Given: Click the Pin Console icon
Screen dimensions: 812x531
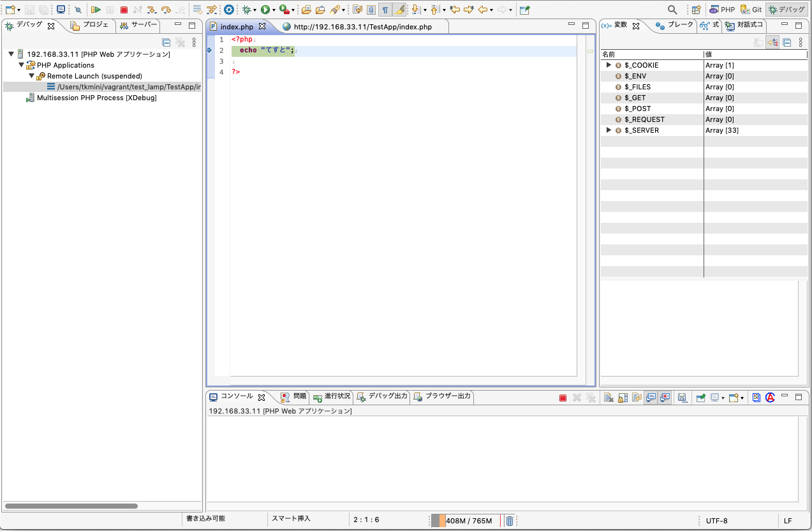Looking at the screenshot, I should [700, 398].
